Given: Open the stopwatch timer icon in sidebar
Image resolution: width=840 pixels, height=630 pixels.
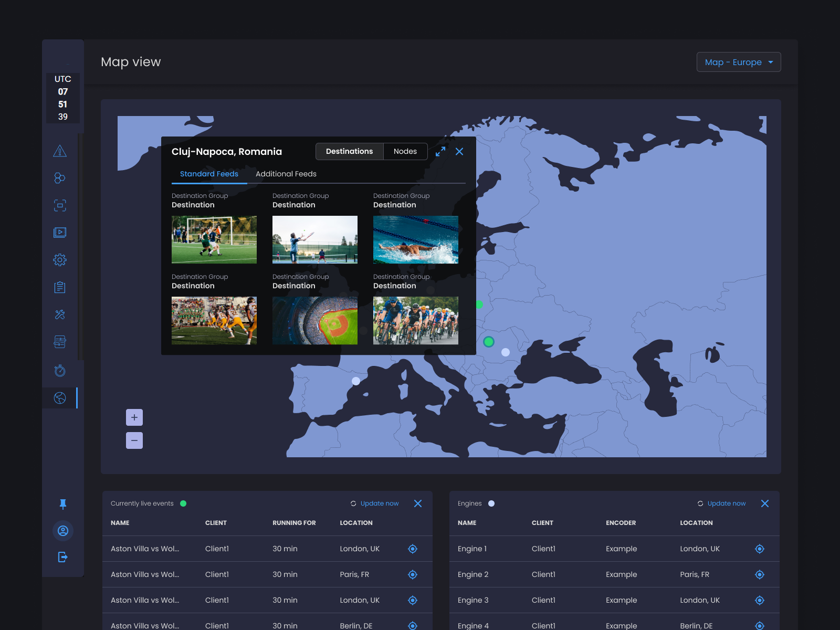Looking at the screenshot, I should [60, 371].
